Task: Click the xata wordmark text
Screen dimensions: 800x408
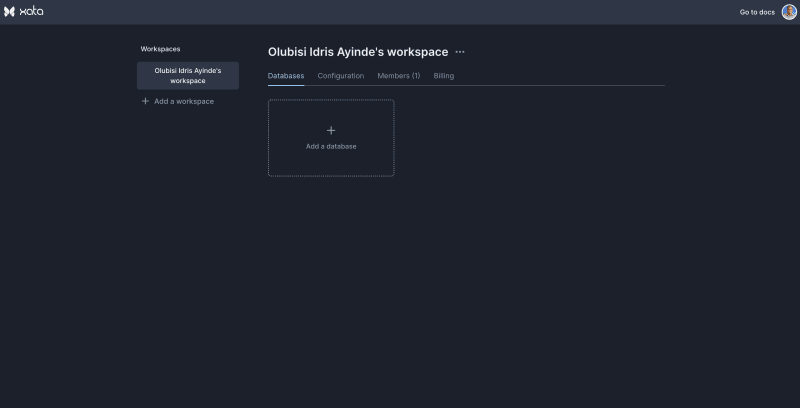Action: pos(32,11)
